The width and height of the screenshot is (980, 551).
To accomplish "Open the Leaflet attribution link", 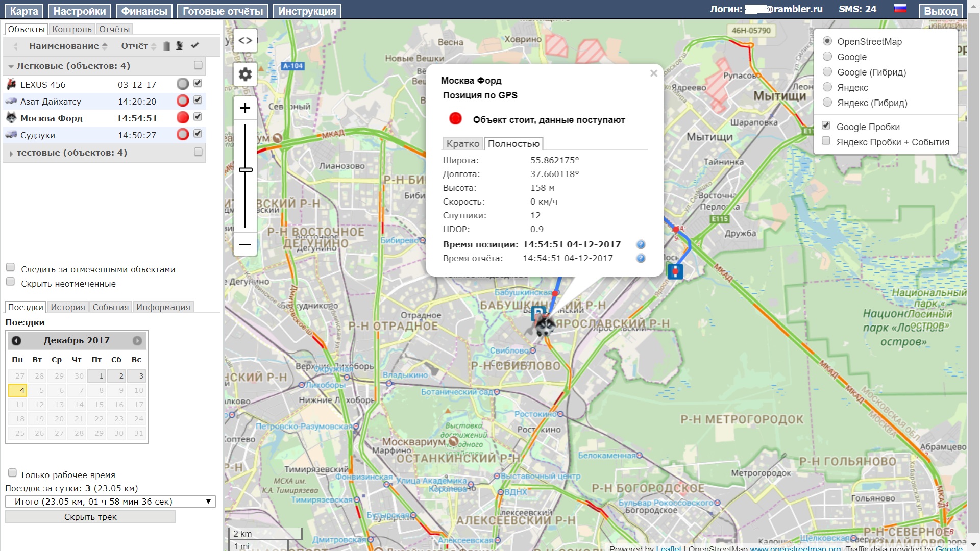I will pos(669,548).
